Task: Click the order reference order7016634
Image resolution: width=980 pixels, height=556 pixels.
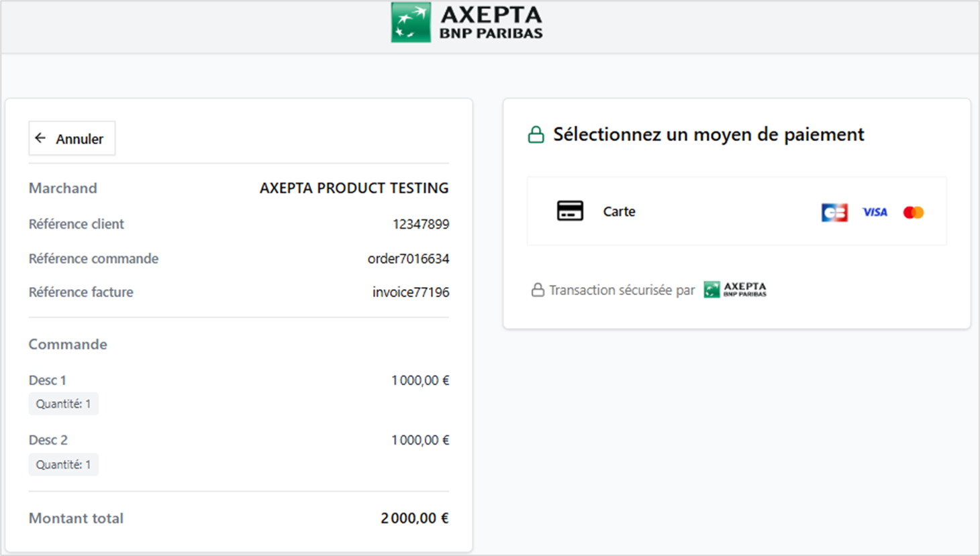Action: pos(408,259)
